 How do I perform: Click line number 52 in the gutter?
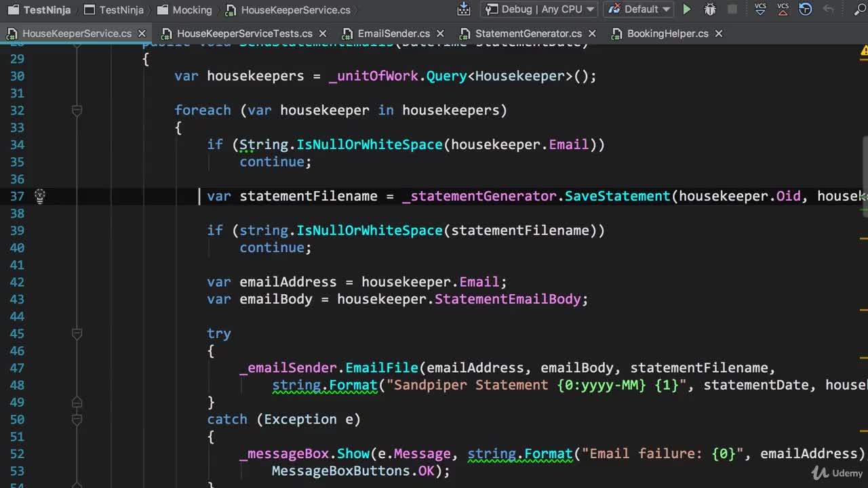click(x=17, y=453)
